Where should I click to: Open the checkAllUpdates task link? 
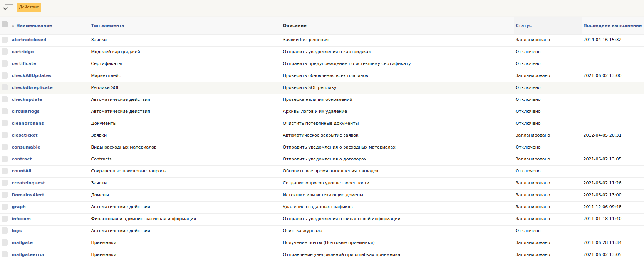pyautogui.click(x=32, y=75)
